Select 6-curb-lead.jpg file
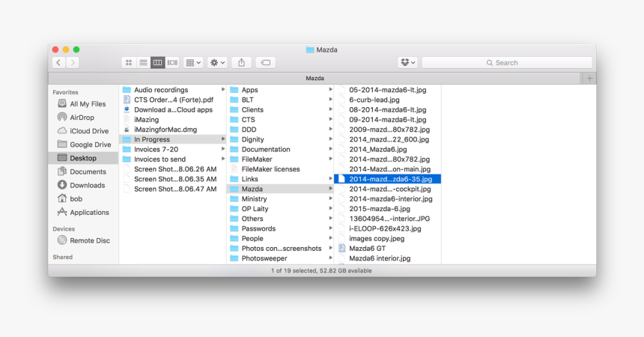 (388, 100)
